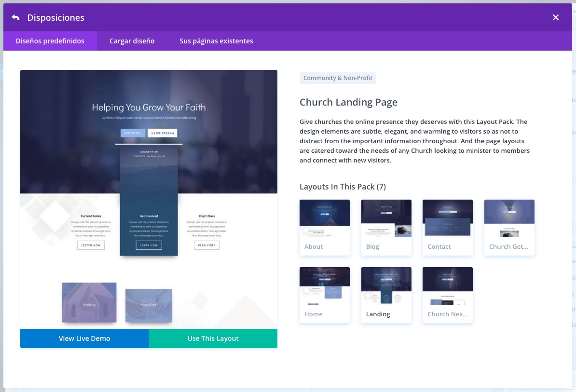Select the Sus páginas existentes tab
576x392 pixels.
pyautogui.click(x=216, y=41)
